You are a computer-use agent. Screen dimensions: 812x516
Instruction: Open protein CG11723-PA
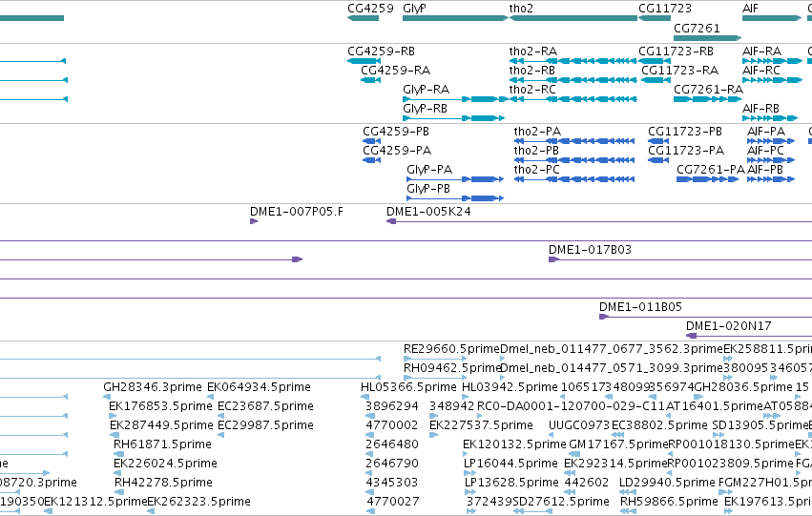coord(658,160)
